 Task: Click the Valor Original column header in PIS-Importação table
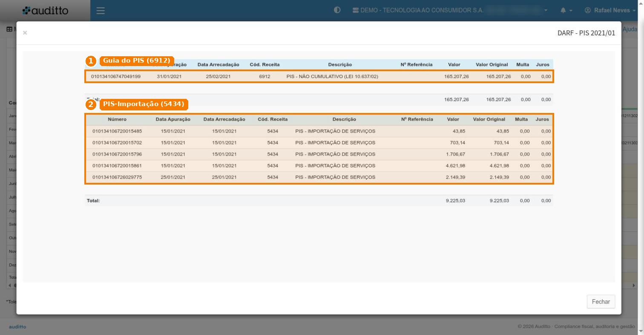tap(489, 119)
